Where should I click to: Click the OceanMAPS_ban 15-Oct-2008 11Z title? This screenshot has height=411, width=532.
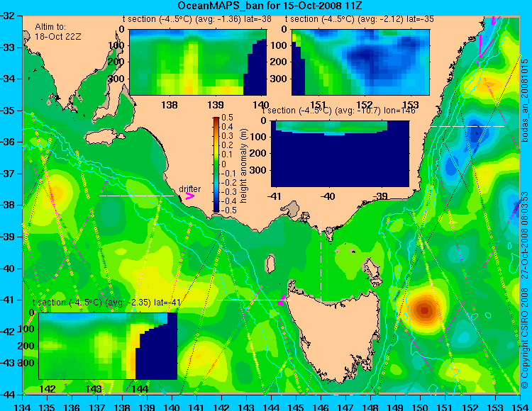coord(269,6)
